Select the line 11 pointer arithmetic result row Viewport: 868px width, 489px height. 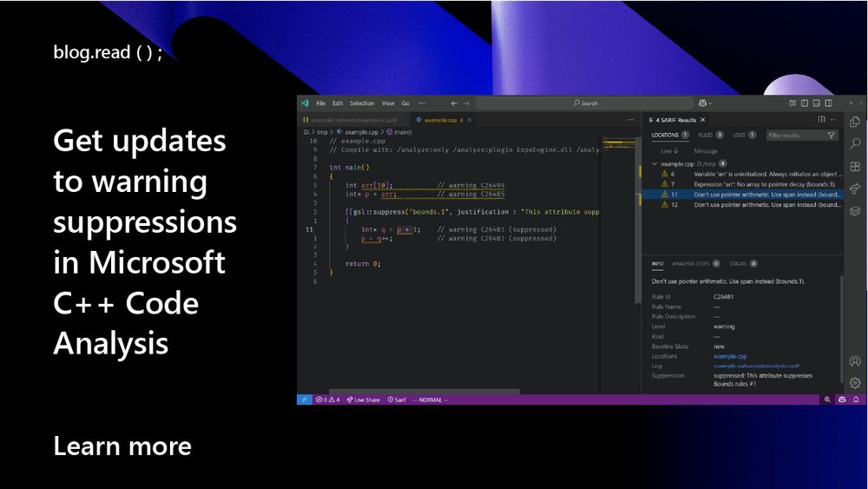point(743,195)
